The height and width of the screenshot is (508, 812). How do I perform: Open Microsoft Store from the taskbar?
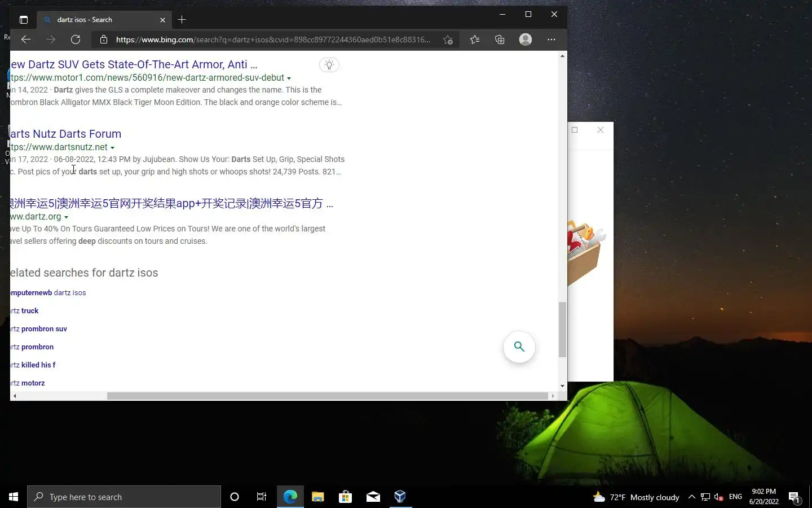345,497
